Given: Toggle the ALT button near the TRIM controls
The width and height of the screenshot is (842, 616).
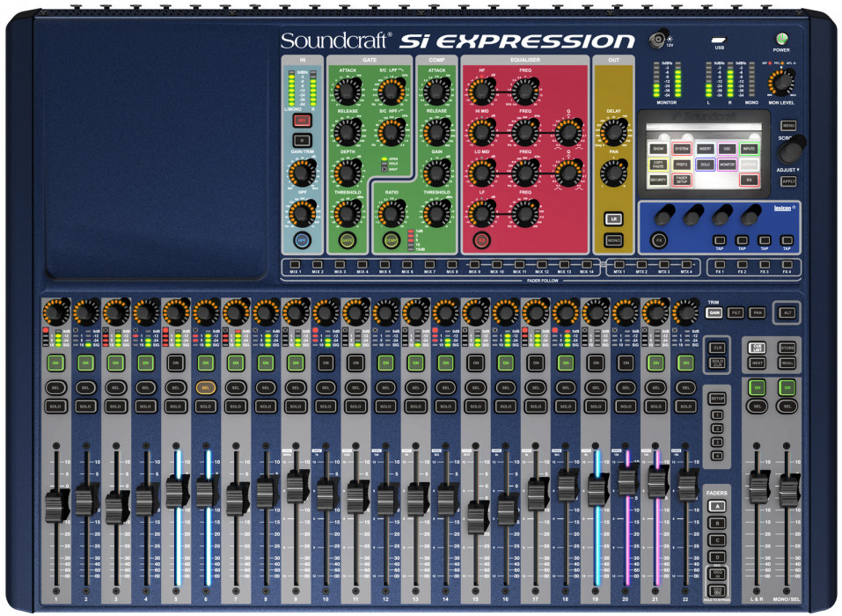Looking at the screenshot, I should coord(787,312).
